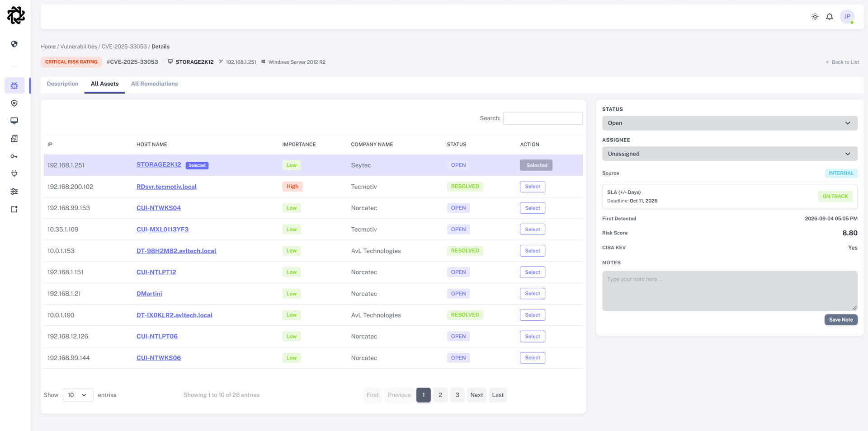The width and height of the screenshot is (868, 431).
Task: Click Back to List
Action: 842,62
